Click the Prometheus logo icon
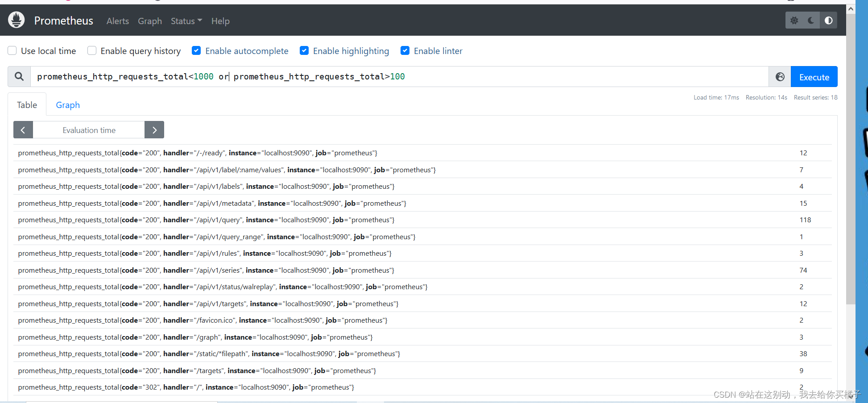The image size is (868, 403). tap(16, 20)
